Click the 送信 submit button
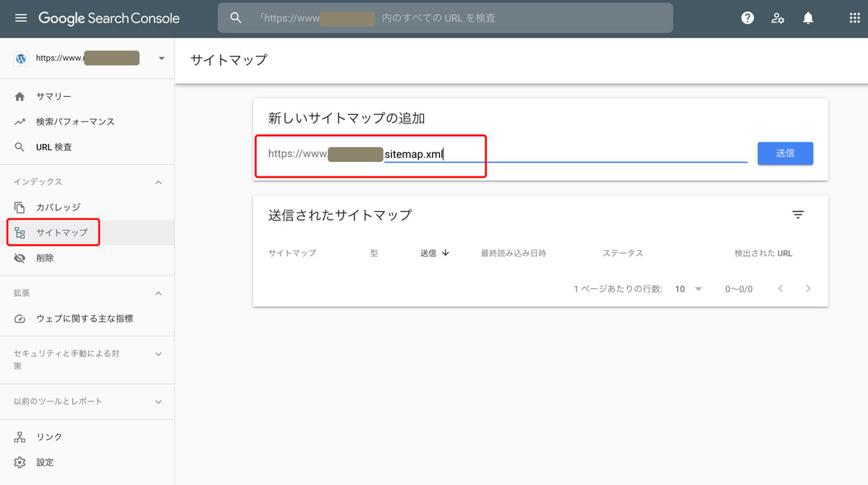 point(785,153)
